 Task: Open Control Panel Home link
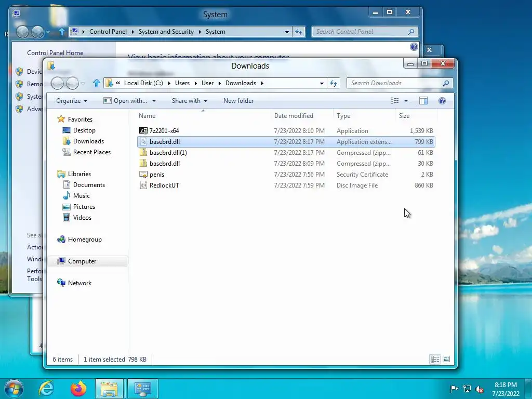click(55, 53)
